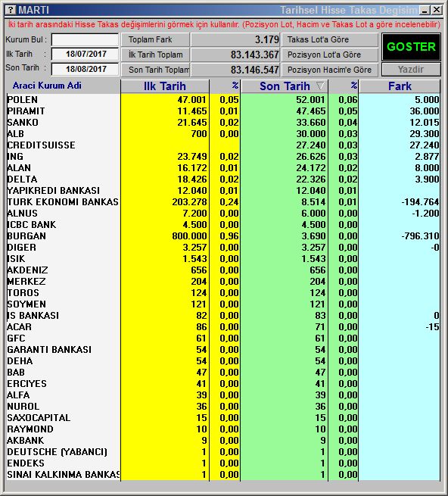Click the Yazdir print button
448x496 pixels.
(411, 69)
